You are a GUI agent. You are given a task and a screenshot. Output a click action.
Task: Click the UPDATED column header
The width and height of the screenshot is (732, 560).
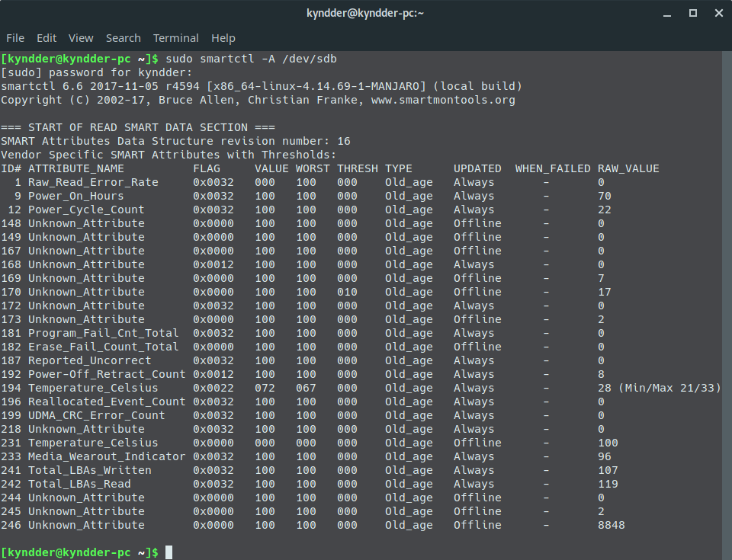click(477, 168)
